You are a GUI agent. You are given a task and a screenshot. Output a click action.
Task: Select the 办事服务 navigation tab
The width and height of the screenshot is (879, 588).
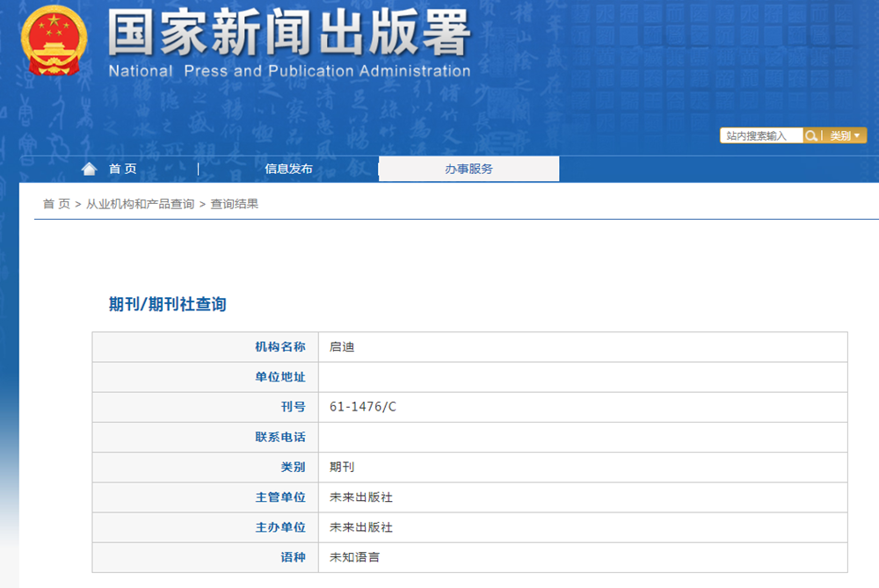point(469,169)
